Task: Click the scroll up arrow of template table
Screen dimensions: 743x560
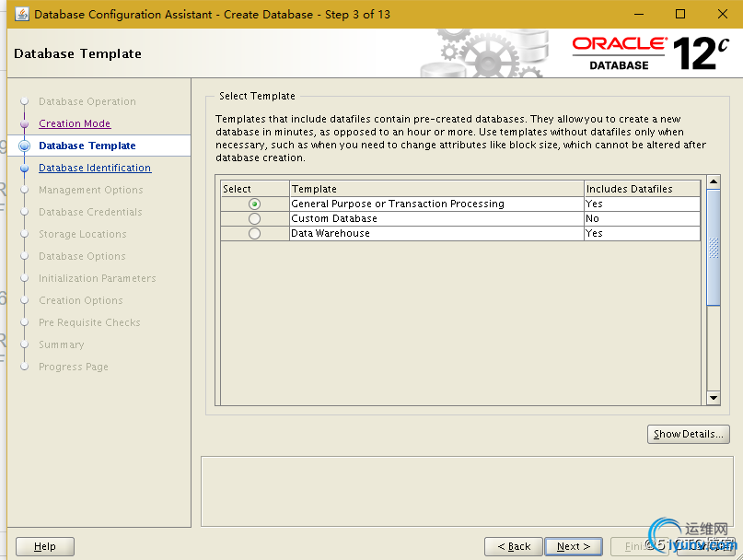Action: [x=714, y=182]
